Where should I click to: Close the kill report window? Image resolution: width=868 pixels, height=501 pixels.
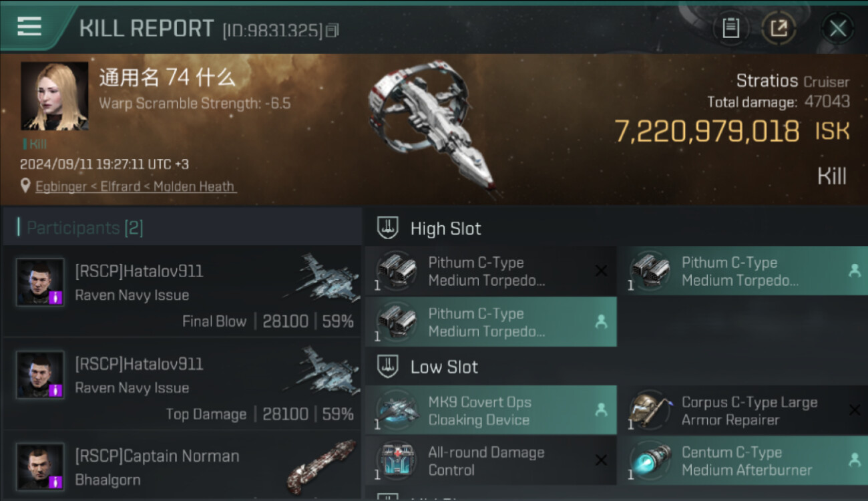coord(837,28)
